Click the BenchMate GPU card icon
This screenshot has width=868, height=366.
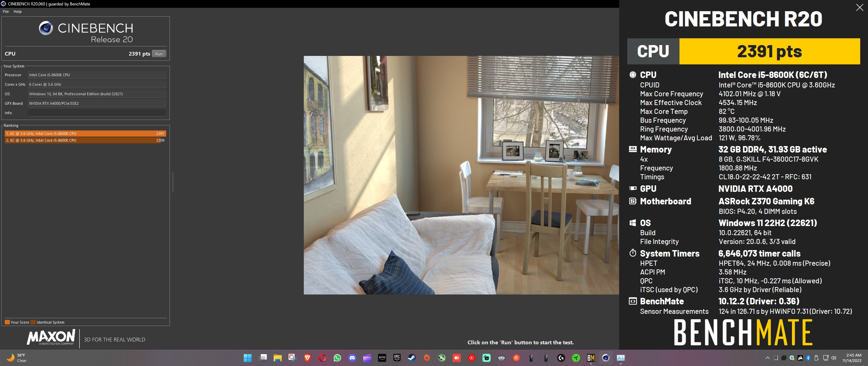tap(633, 188)
